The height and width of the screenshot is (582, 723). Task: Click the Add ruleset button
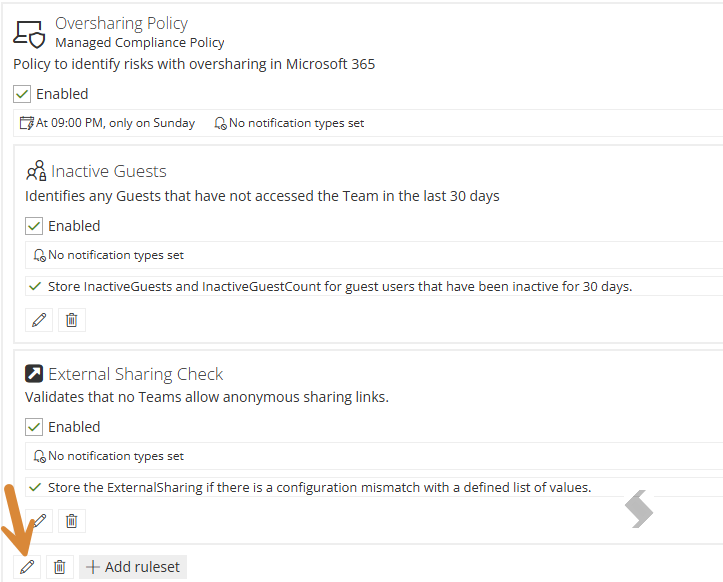pos(133,567)
